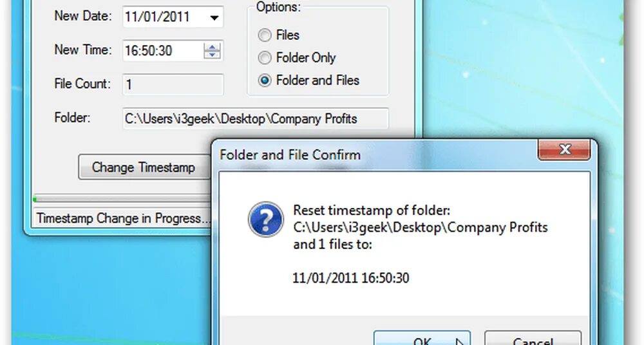Select the Folder and Files option
644x345 pixels.
(x=265, y=80)
